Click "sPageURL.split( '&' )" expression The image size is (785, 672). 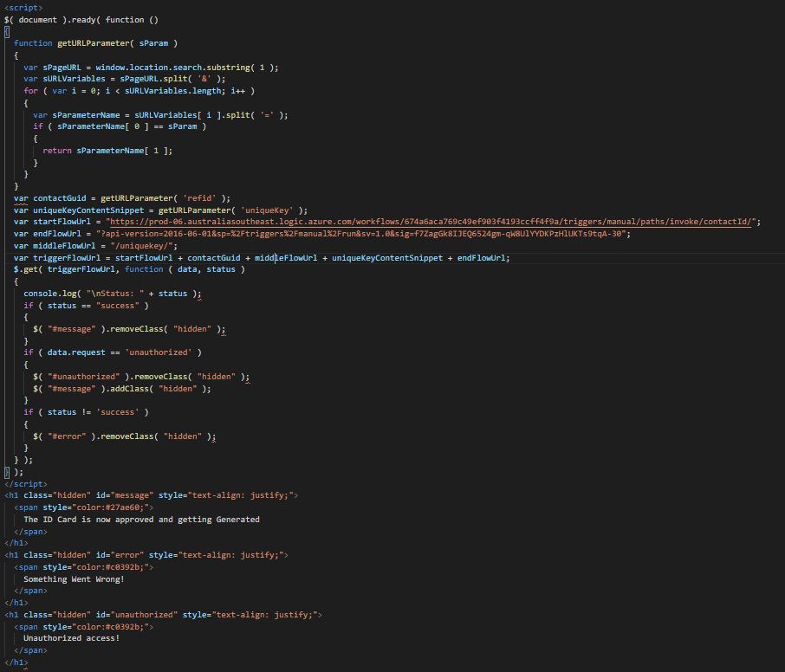tap(170, 79)
